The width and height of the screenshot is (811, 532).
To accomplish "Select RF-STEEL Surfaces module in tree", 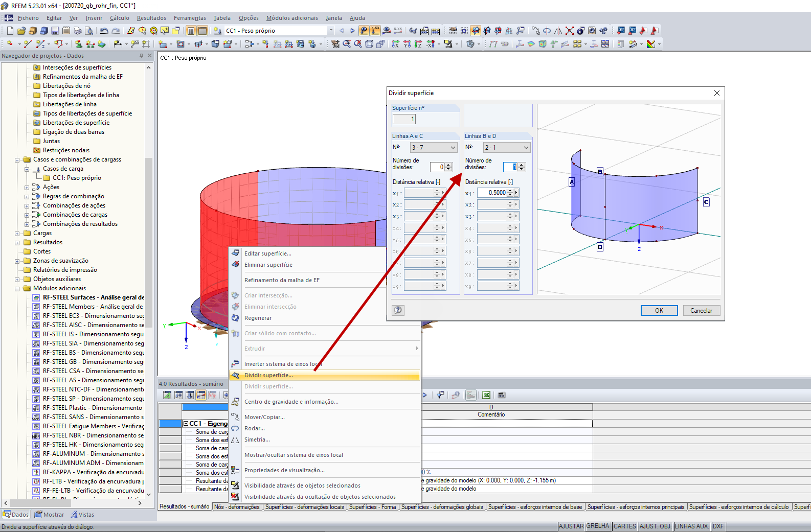I will coord(93,297).
